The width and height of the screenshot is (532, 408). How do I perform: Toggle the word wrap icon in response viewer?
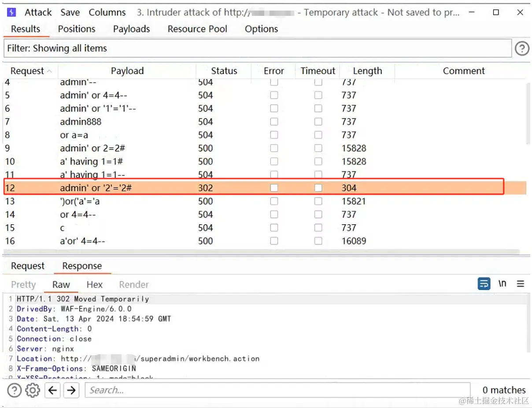point(484,284)
